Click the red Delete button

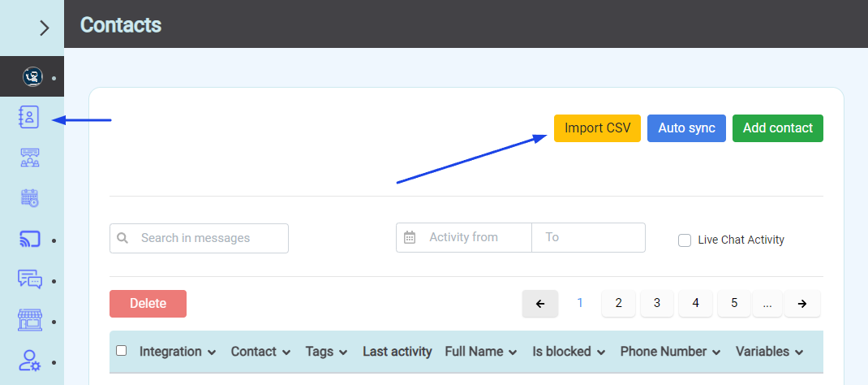pyautogui.click(x=148, y=304)
